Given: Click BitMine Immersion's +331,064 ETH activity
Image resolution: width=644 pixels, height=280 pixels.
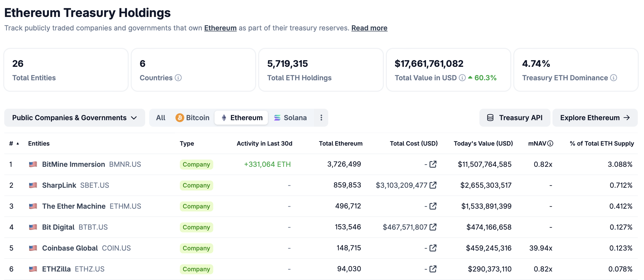Looking at the screenshot, I should [x=267, y=164].
